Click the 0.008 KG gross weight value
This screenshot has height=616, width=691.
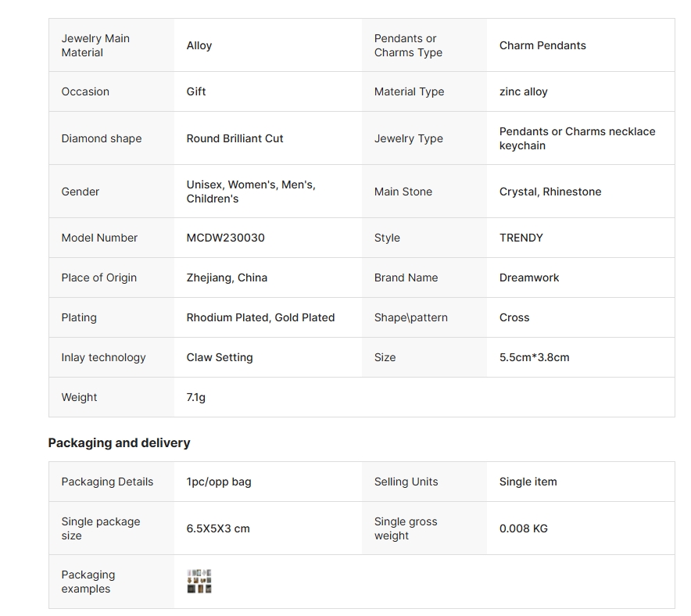[x=523, y=528]
